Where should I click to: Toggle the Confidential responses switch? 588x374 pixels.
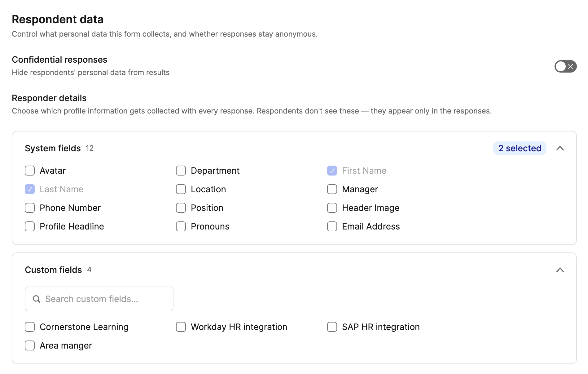(565, 66)
